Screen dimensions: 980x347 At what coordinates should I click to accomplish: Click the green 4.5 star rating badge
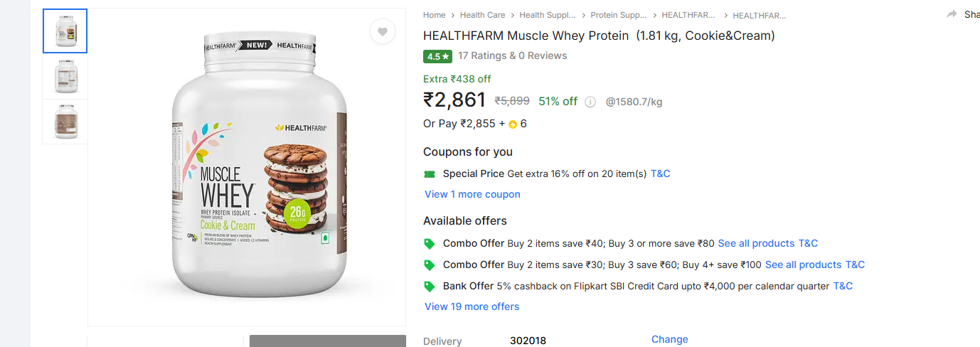pyautogui.click(x=437, y=56)
